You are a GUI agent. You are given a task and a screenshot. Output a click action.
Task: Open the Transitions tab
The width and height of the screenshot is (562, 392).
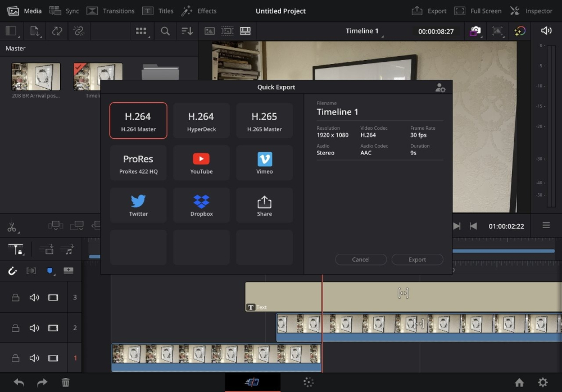[111, 11]
